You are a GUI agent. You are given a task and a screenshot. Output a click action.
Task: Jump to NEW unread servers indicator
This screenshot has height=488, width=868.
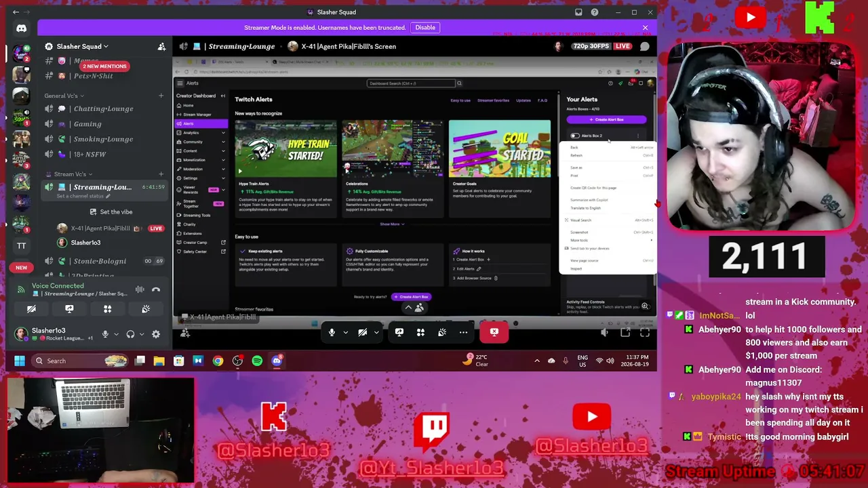tap(21, 268)
